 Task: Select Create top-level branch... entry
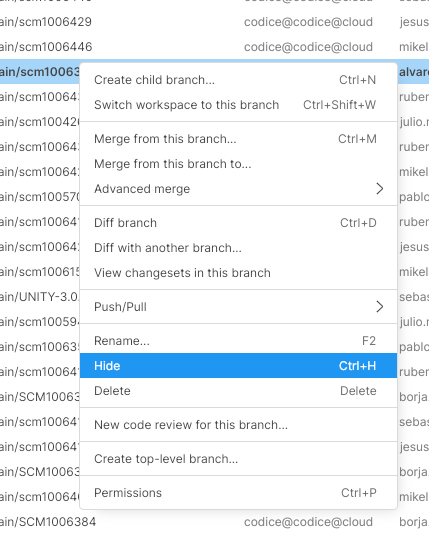[238, 459]
